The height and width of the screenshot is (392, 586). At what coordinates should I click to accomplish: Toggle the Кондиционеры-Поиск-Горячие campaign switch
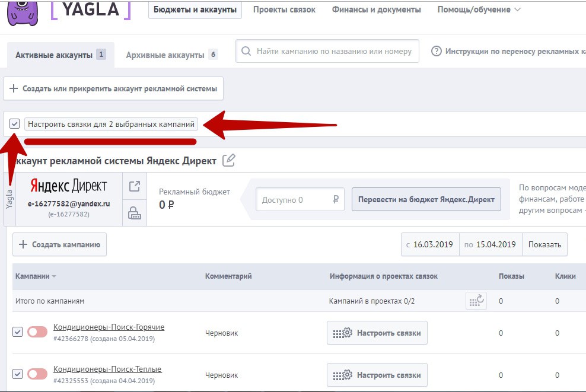(37, 332)
